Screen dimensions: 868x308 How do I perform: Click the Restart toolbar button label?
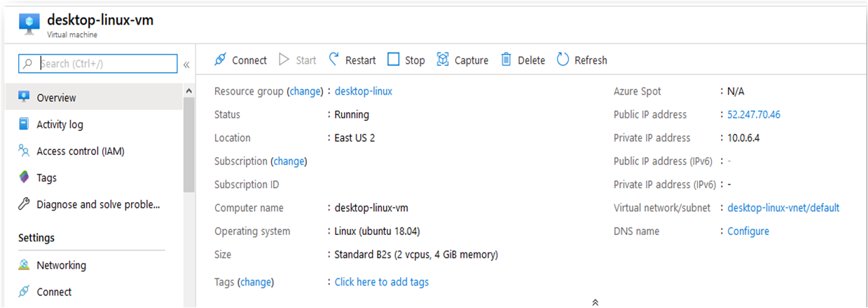point(360,60)
